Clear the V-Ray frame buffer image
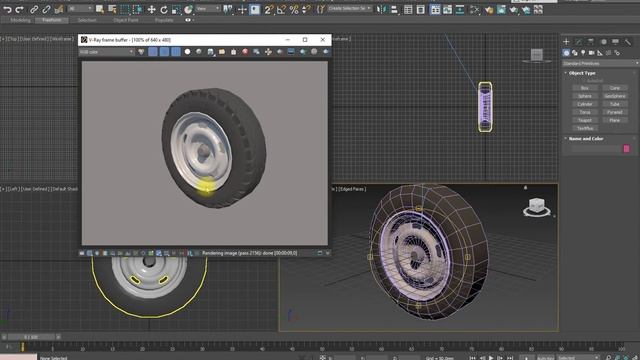 (x=233, y=52)
